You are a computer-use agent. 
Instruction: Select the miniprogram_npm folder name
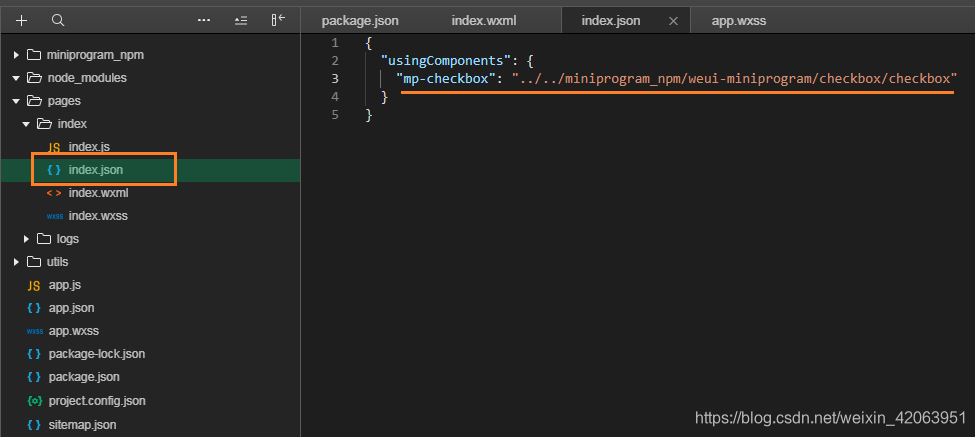95,55
